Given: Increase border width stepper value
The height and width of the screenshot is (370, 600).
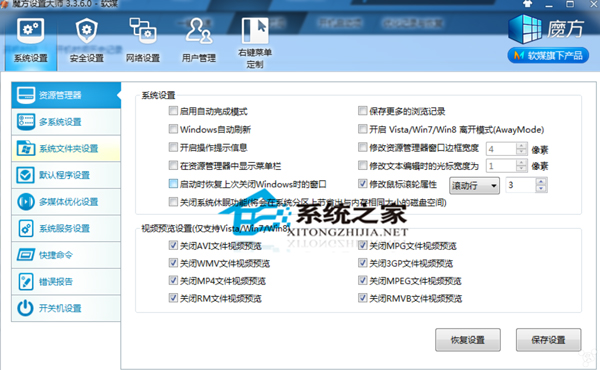Looking at the screenshot, I should 522,145.
